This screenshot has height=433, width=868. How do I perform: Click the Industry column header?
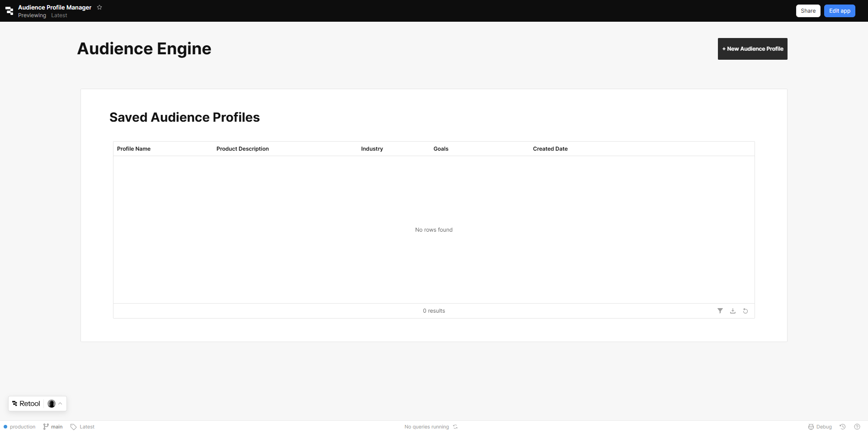tap(372, 149)
